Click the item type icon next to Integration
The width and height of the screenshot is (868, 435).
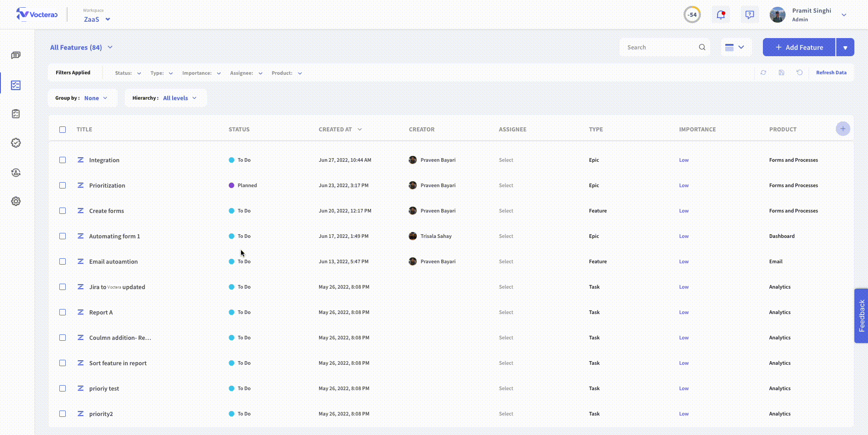point(81,160)
